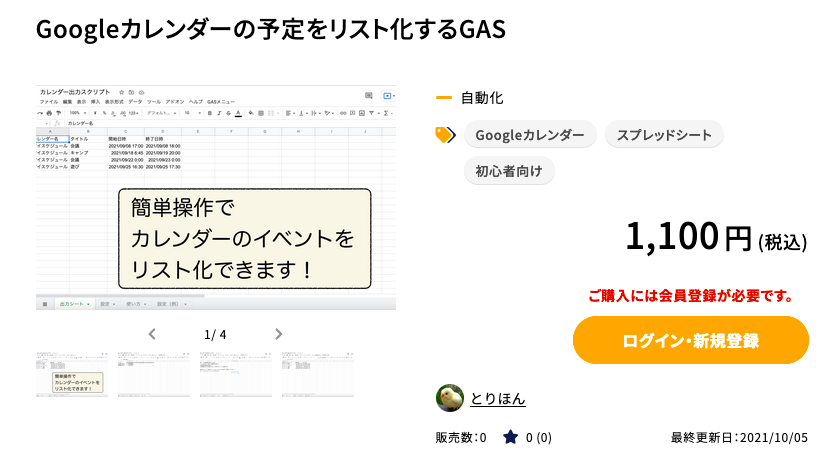The image size is (829, 452).
Task: Select the first preview thumbnail
Action: click(72, 374)
